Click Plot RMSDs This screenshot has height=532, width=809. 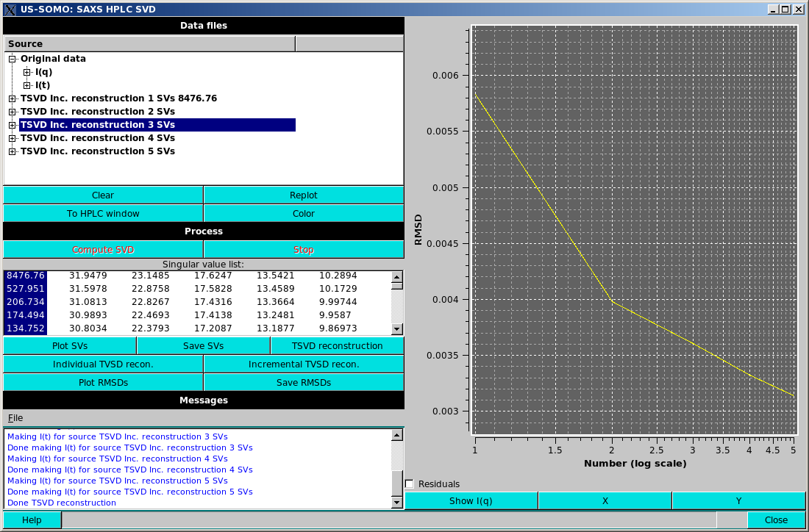tap(103, 382)
